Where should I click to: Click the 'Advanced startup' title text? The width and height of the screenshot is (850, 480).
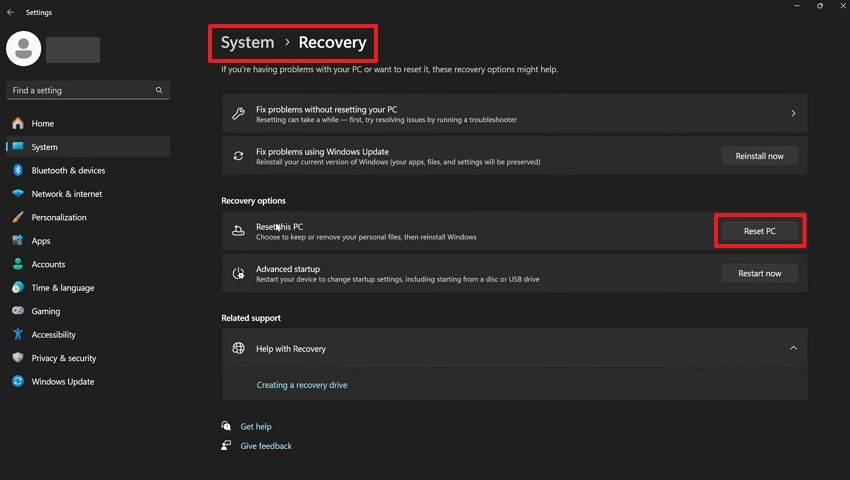pyautogui.click(x=288, y=268)
